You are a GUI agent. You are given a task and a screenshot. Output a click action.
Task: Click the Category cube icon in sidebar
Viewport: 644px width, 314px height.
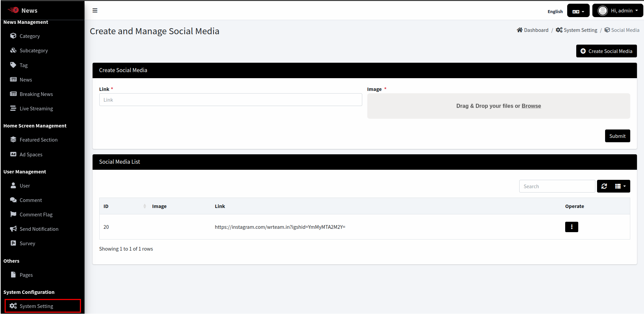pyautogui.click(x=13, y=36)
